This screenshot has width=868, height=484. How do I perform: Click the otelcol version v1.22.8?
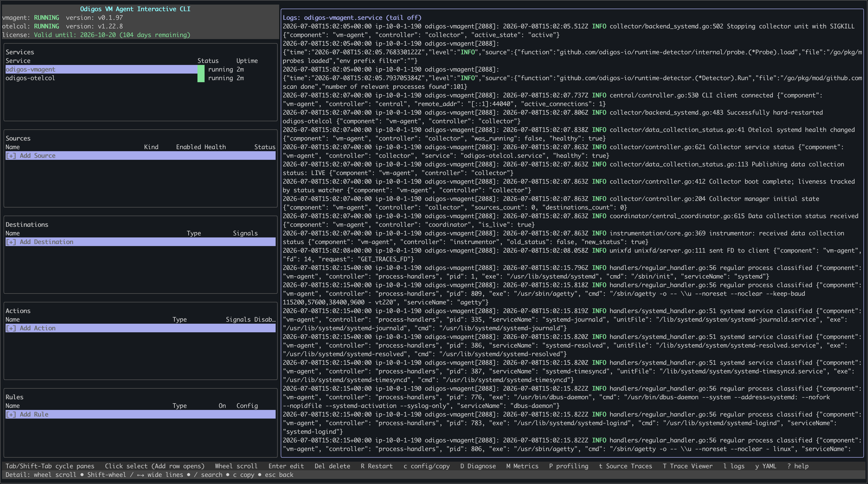[94, 26]
